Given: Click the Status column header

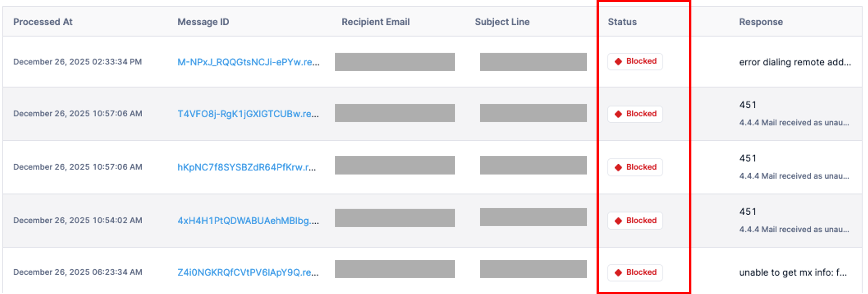Looking at the screenshot, I should pos(622,22).
